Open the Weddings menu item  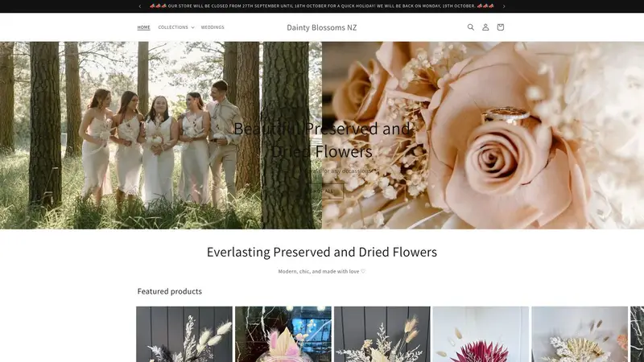[x=213, y=27]
